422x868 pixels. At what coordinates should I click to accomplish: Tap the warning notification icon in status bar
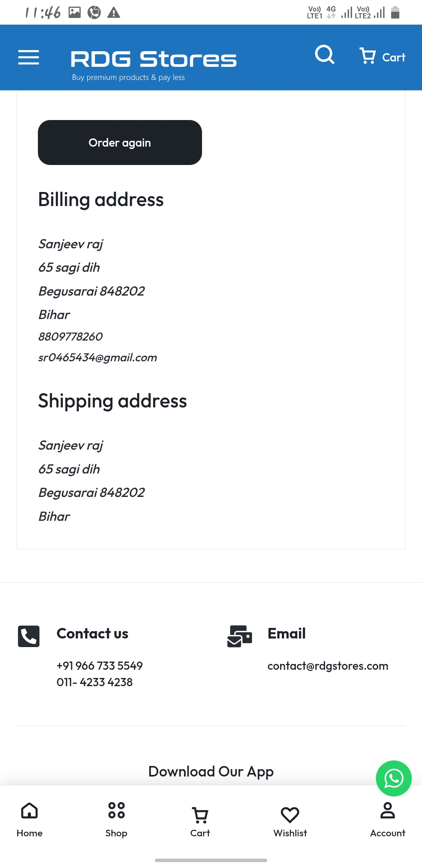[114, 13]
